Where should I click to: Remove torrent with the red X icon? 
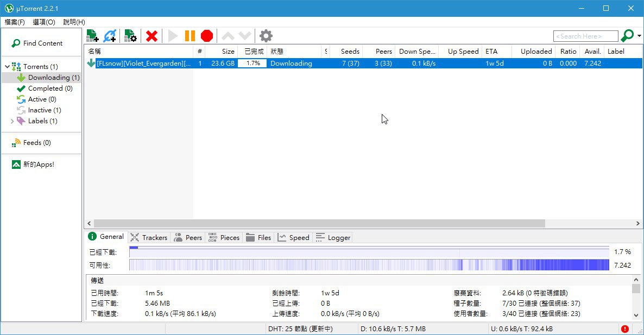(x=151, y=36)
